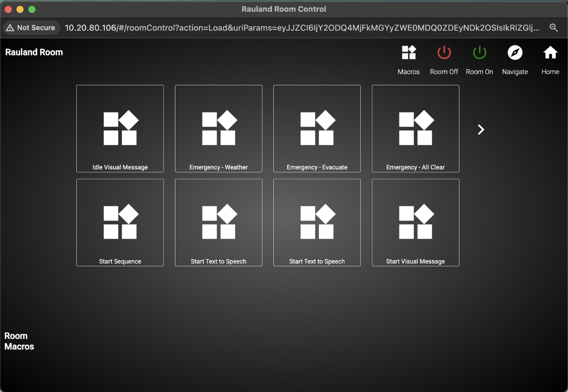Activate the Emergency - All Clear macro

[x=416, y=129]
